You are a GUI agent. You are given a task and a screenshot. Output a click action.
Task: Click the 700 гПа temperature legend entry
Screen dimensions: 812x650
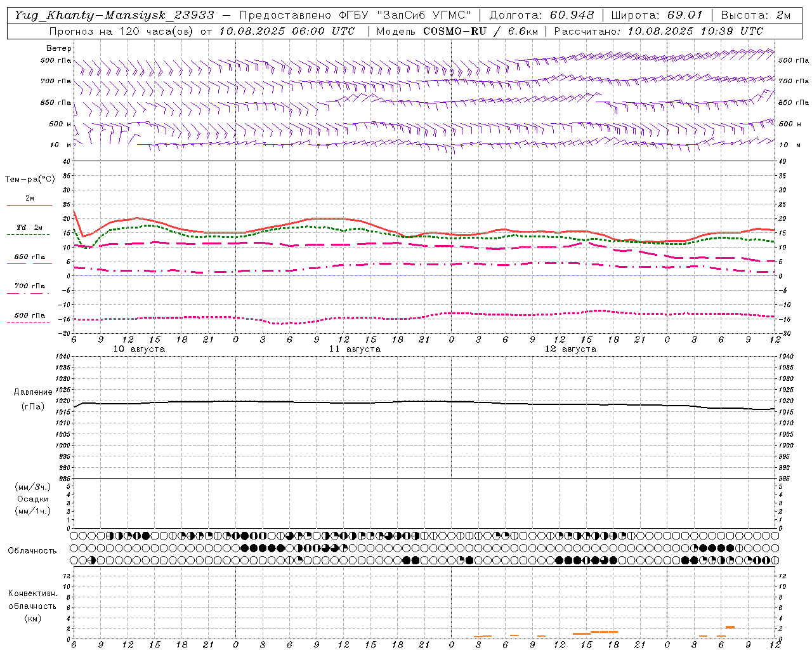point(30,286)
